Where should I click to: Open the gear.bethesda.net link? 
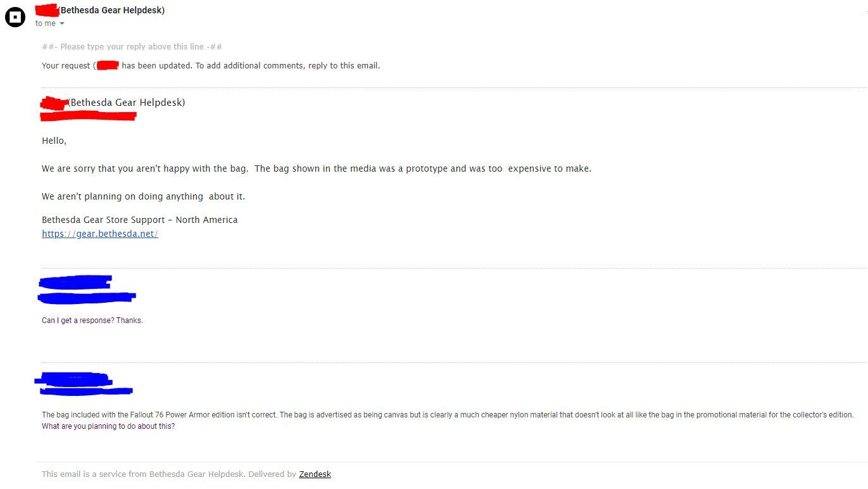[99, 234]
